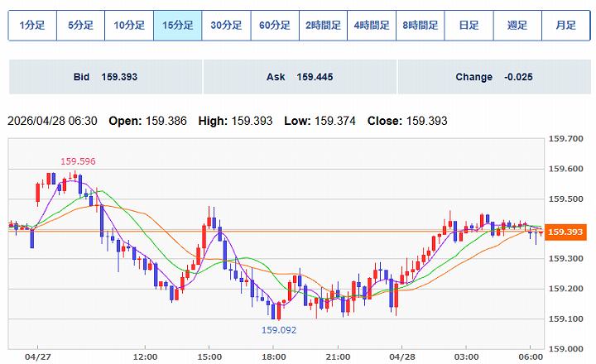Screen dimensions: 596x364
Task: Open the 8時間足 tab
Action: 420,26
